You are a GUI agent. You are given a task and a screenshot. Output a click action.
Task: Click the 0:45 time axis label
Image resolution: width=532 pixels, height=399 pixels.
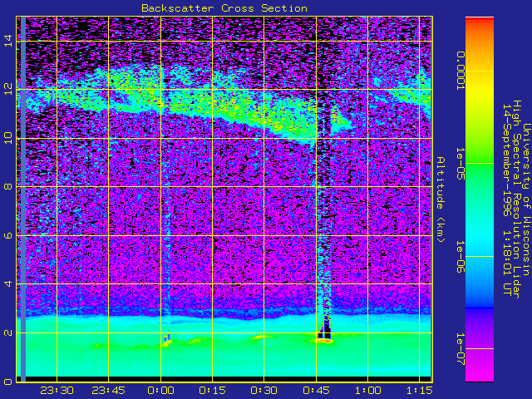click(x=316, y=391)
